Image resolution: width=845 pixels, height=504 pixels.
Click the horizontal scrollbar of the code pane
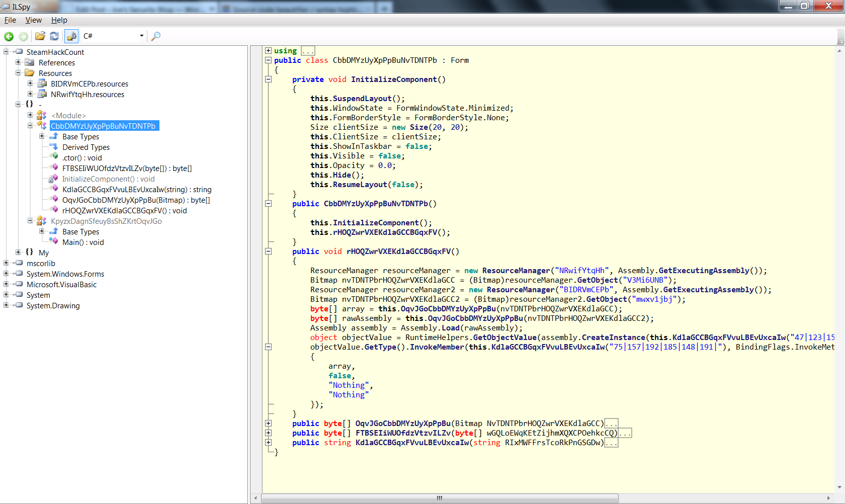coord(440,498)
